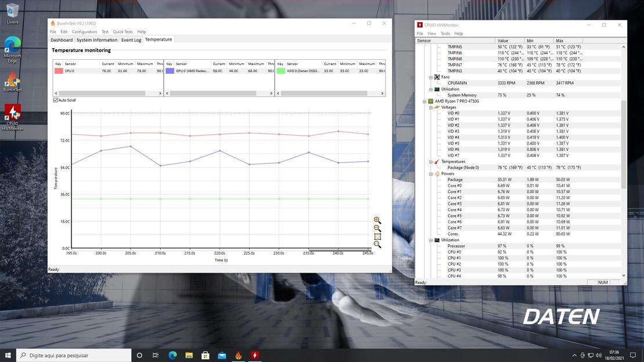Image resolution: width=644 pixels, height=362 pixels.
Task: Click the HWMonitor vertical scrollbar down arrow
Action: click(624, 276)
